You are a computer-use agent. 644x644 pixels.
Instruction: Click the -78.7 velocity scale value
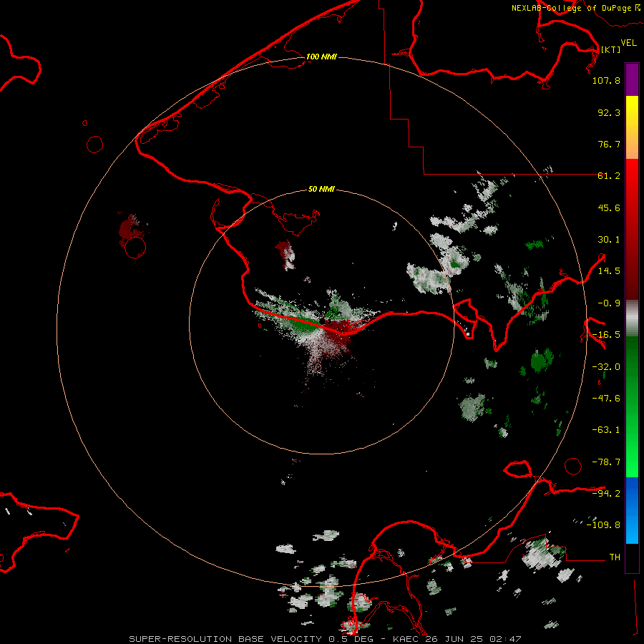tap(606, 462)
